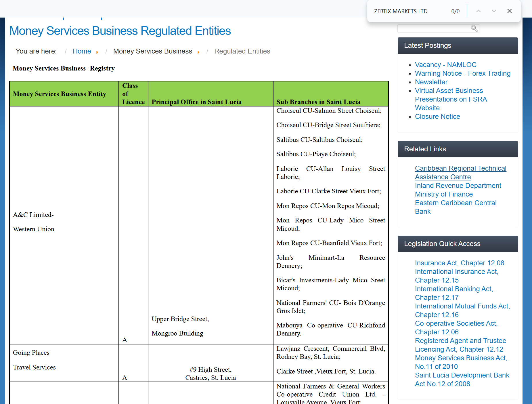The height and width of the screenshot is (404, 532).
Task: Close the find bar
Action: click(510, 11)
